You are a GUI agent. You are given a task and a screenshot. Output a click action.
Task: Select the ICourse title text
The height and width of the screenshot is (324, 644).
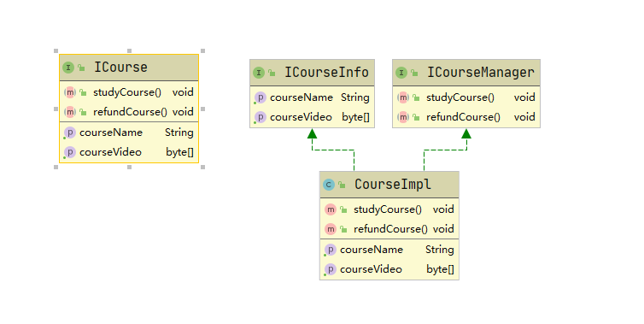[x=120, y=68]
